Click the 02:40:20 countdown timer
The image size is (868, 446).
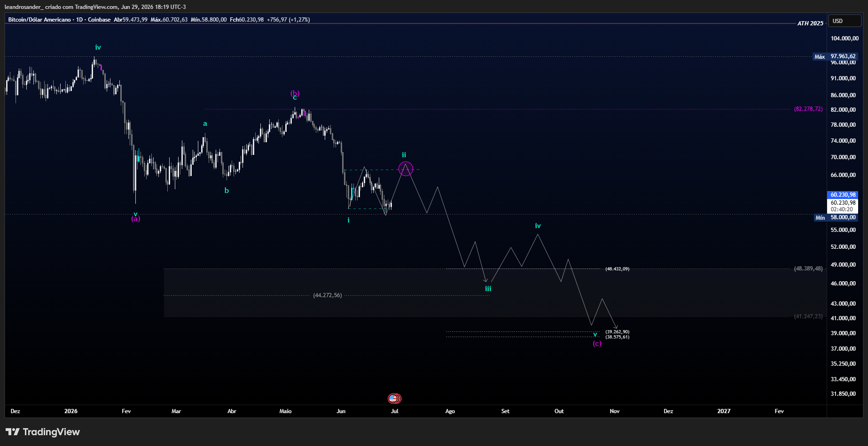842,209
